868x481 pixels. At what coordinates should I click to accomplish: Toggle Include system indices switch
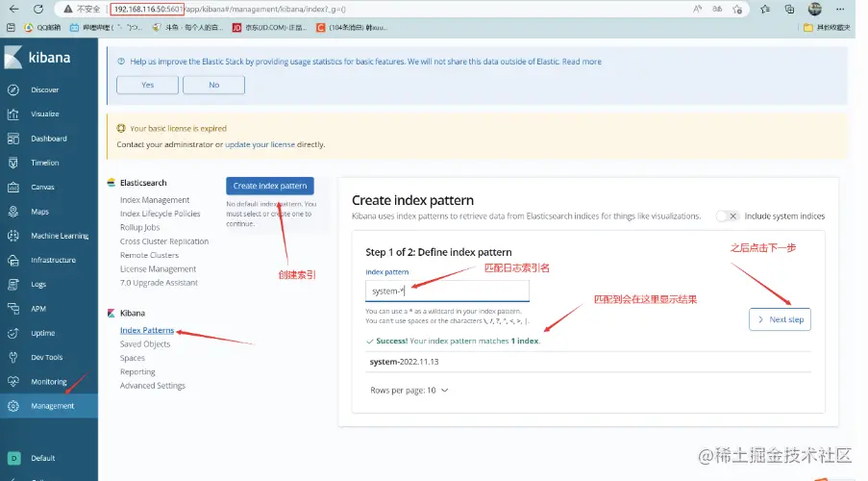[727, 216]
